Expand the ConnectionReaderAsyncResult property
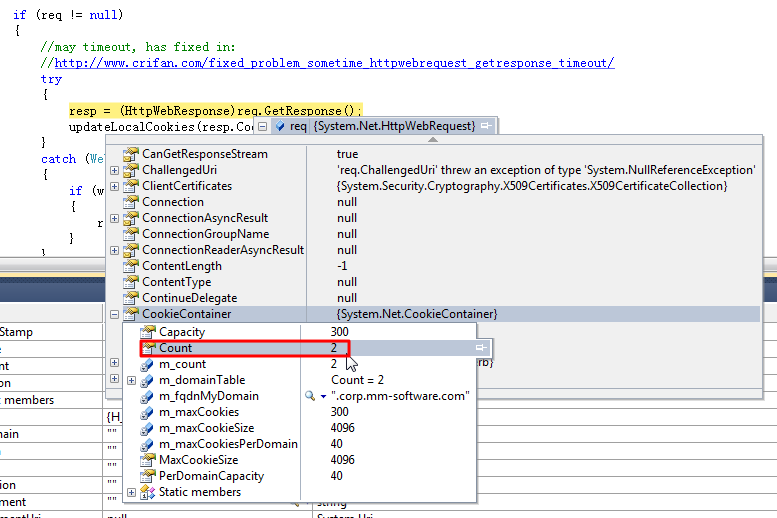Image resolution: width=777 pixels, height=518 pixels. pyautogui.click(x=114, y=250)
